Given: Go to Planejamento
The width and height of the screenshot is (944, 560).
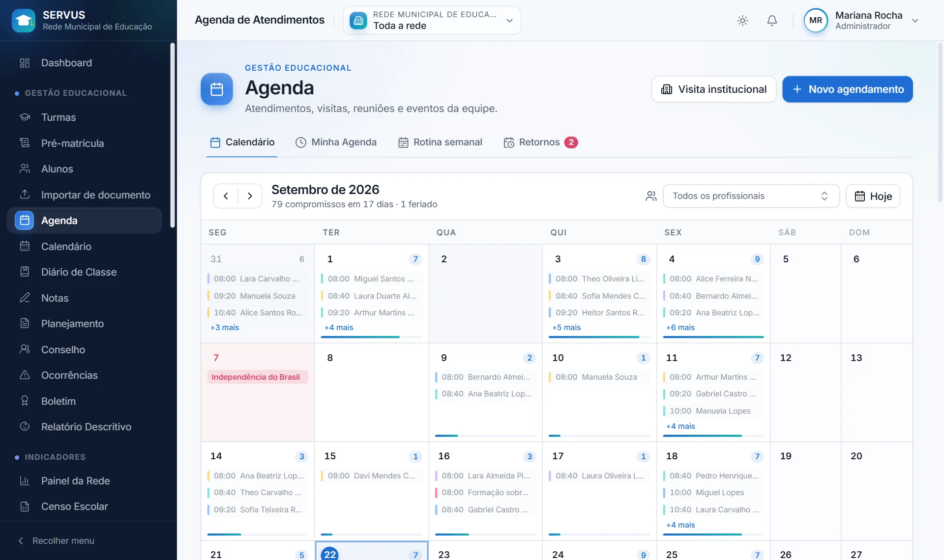Looking at the screenshot, I should click(85, 324).
